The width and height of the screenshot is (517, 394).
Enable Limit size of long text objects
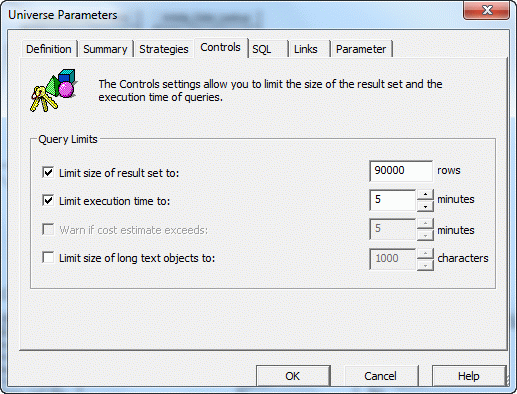point(48,257)
